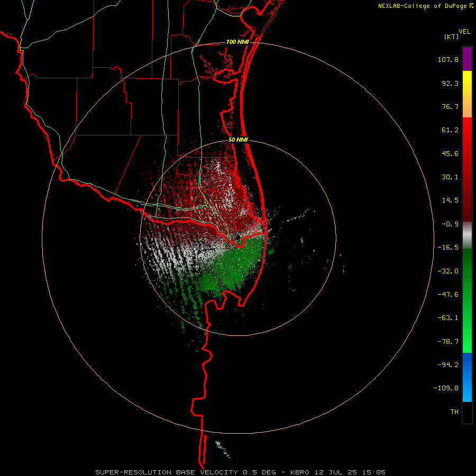Click the 107.8 legend value
The image size is (476, 476).
click(448, 59)
